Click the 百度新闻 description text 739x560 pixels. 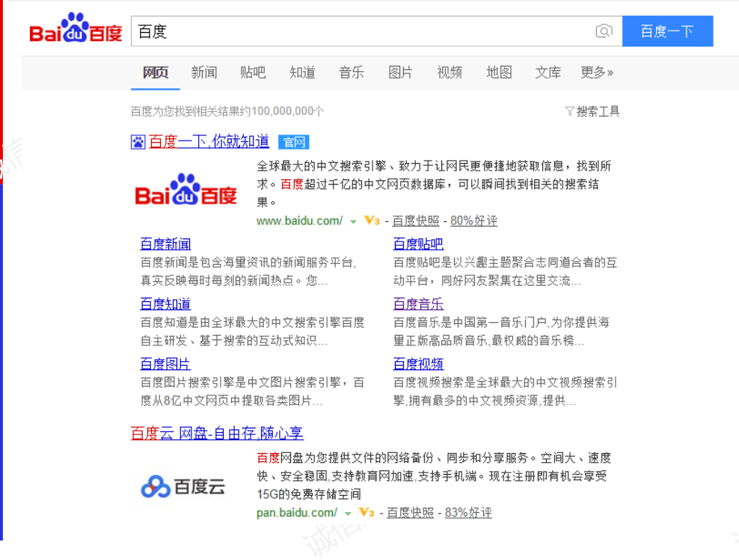pyautogui.click(x=248, y=271)
